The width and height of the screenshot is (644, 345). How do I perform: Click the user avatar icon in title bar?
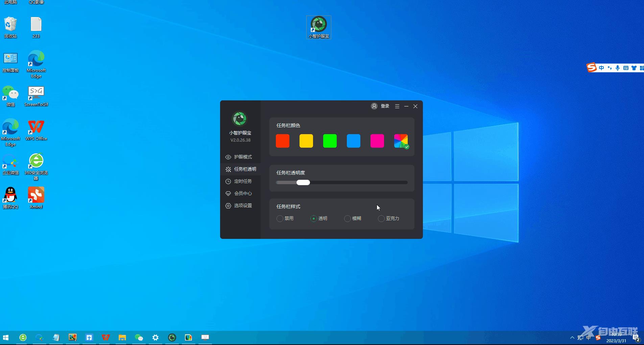[x=374, y=106]
